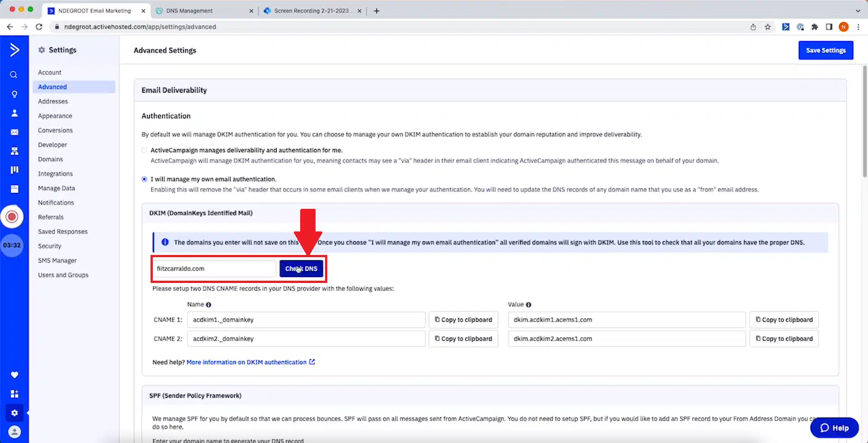Select ActiveCampaign manages deliverability radio option
The height and width of the screenshot is (443, 868).
(144, 150)
